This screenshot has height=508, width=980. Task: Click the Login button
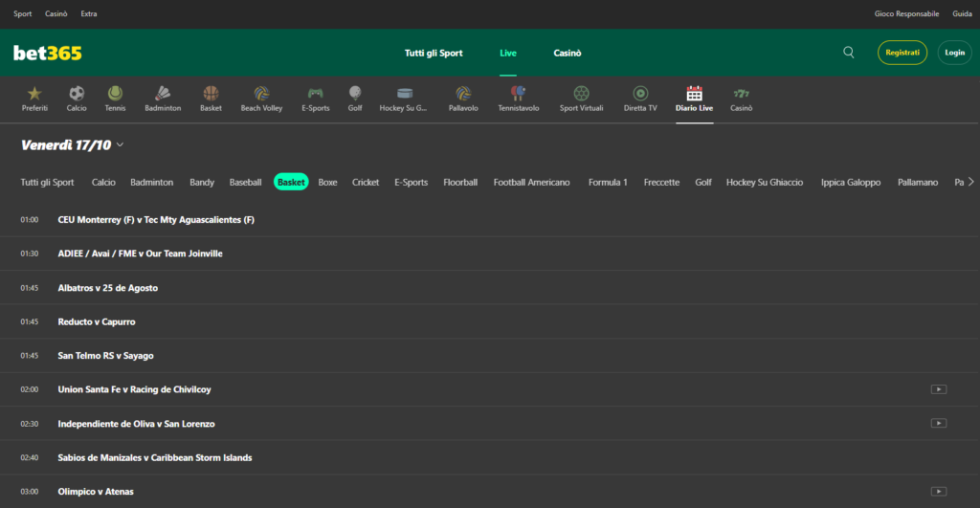point(954,53)
